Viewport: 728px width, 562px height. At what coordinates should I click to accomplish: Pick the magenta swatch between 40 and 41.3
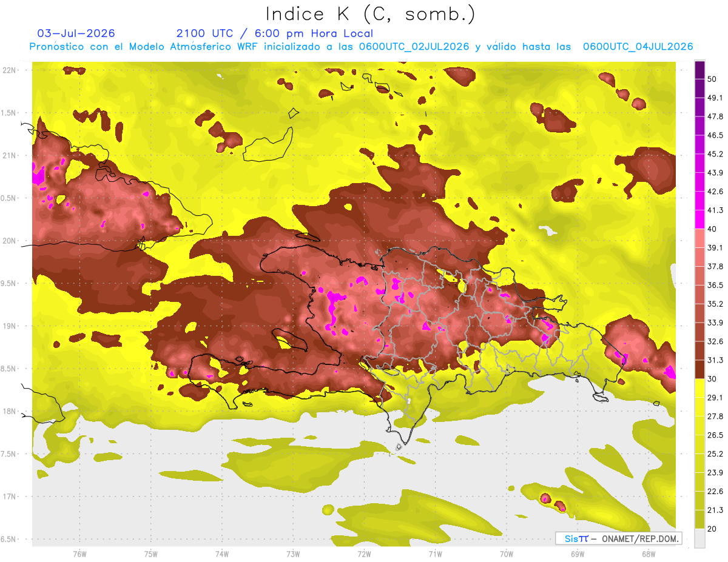[x=699, y=220]
